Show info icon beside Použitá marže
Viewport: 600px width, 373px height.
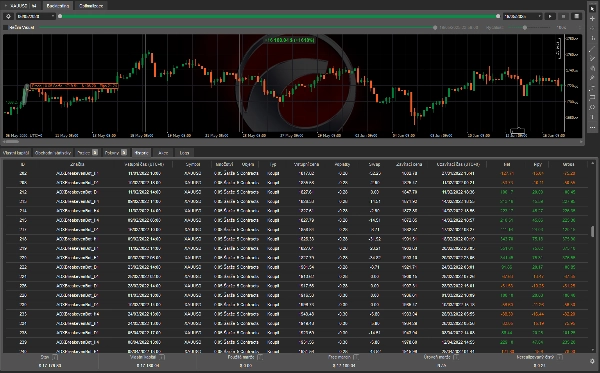click(x=260, y=357)
